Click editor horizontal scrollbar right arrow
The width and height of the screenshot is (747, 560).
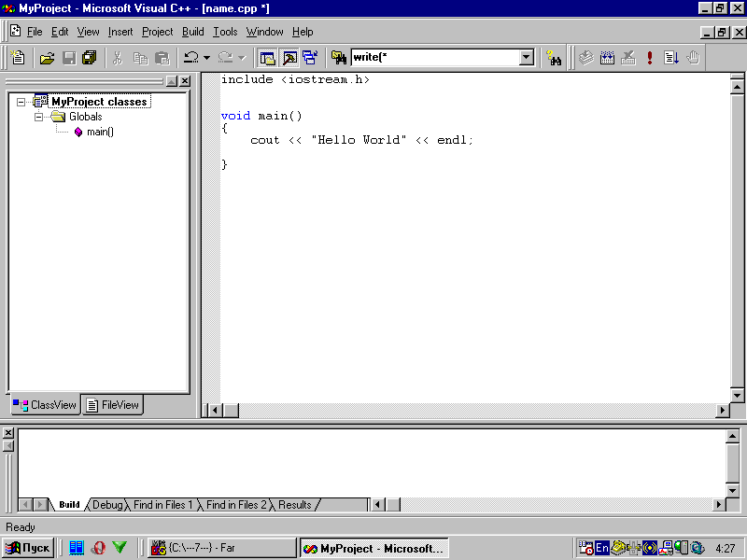coord(723,410)
